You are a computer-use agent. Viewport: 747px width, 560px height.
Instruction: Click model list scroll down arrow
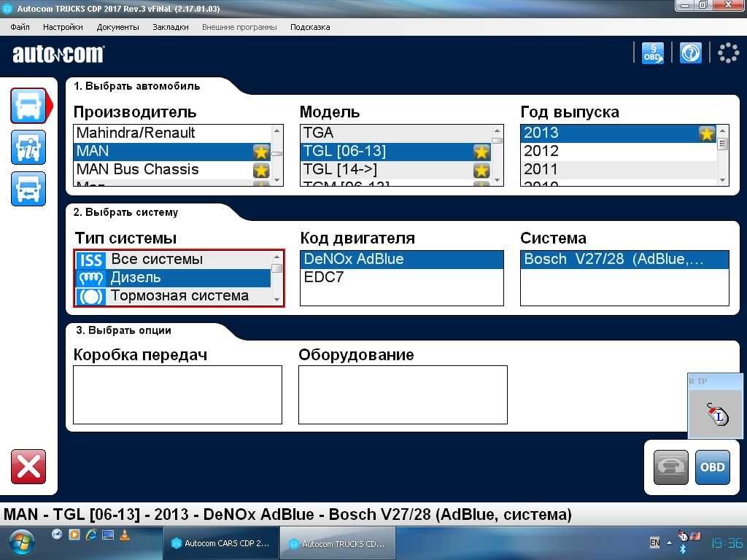pyautogui.click(x=497, y=180)
